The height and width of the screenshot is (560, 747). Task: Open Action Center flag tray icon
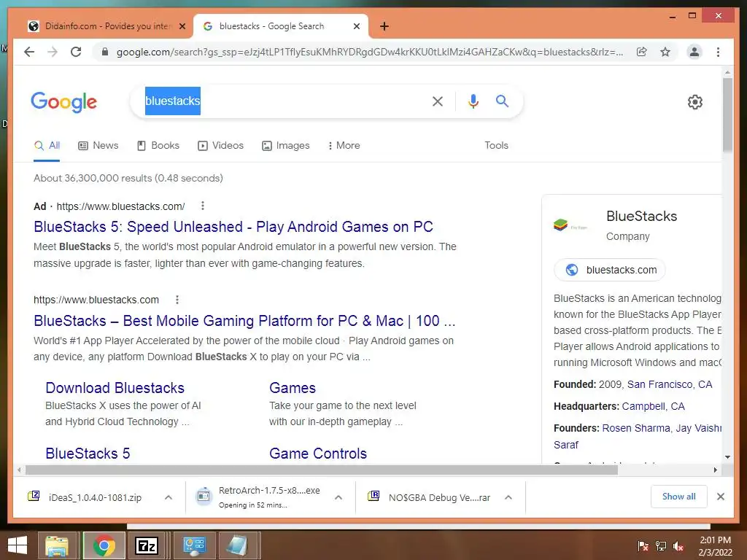pyautogui.click(x=643, y=546)
